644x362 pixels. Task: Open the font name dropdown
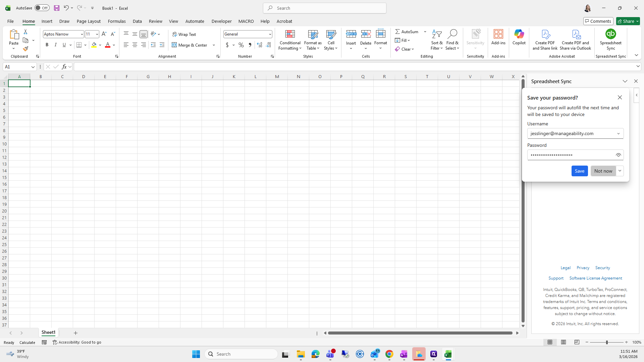82,34
